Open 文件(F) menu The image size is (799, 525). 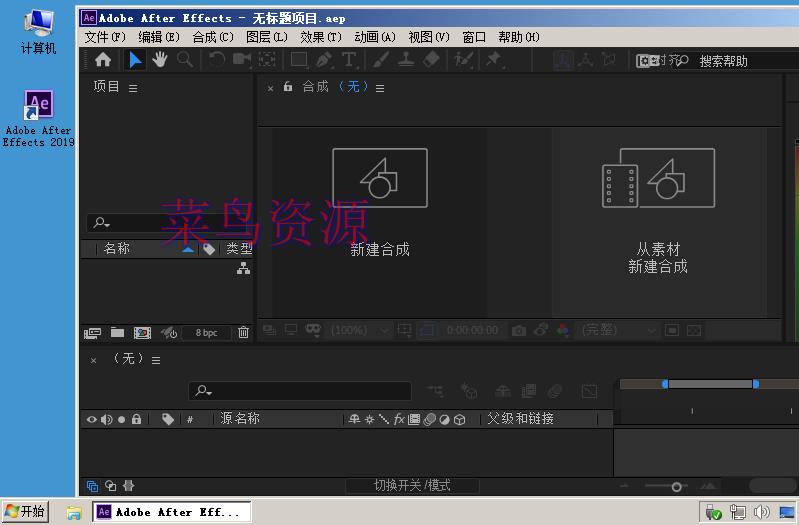tap(104, 37)
